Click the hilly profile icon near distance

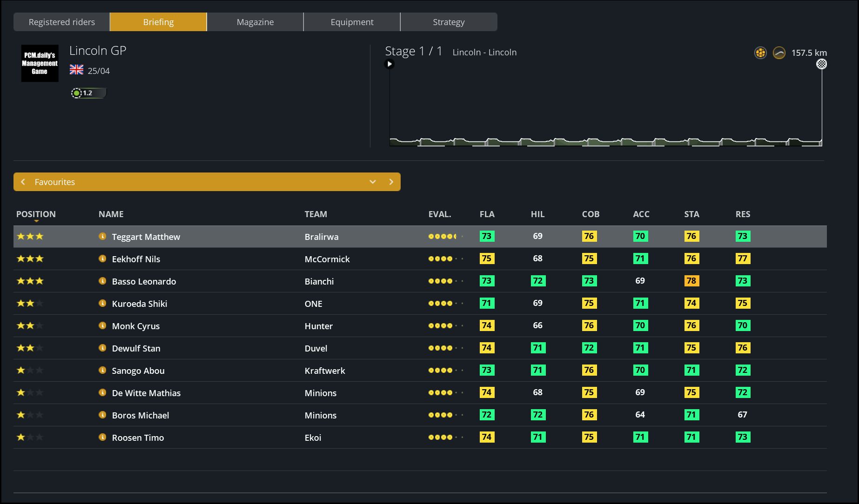click(779, 53)
